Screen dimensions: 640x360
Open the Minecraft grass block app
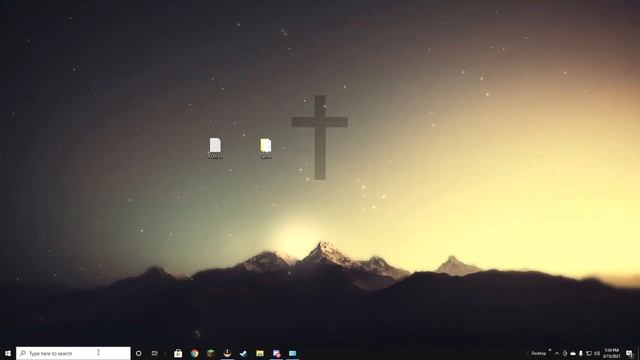(x=211, y=353)
